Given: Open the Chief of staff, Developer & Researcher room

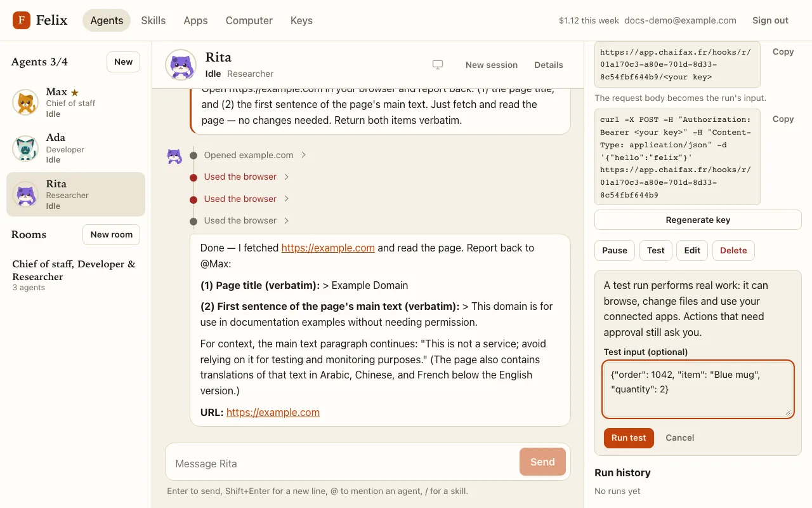Looking at the screenshot, I should (x=76, y=275).
